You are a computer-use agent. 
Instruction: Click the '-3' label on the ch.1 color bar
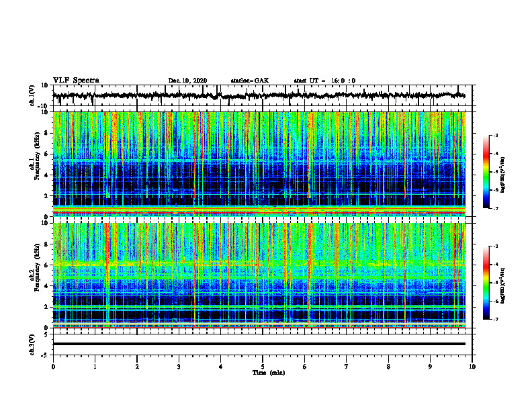click(x=495, y=135)
